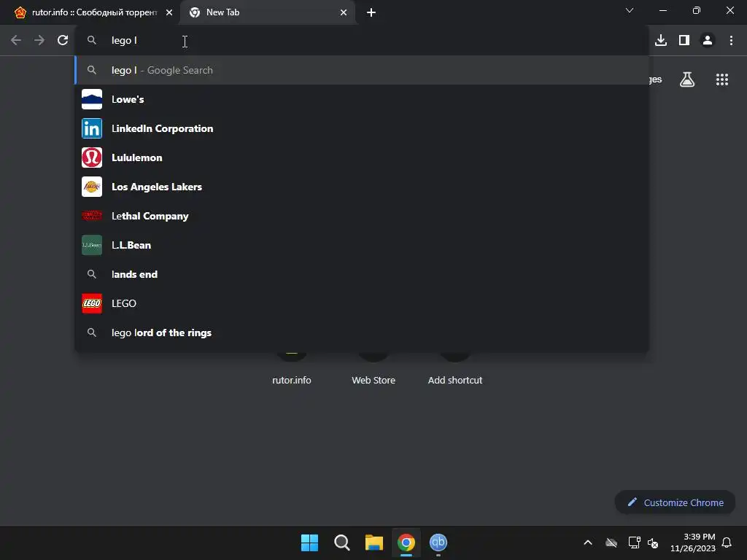Reload the current page
This screenshot has width=747, height=560.
[x=63, y=41]
